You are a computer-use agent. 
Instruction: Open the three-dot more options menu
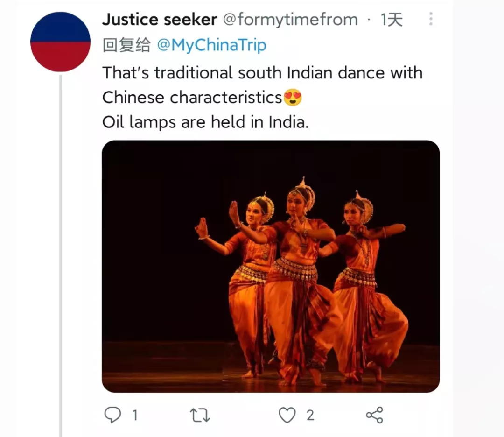[430, 19]
